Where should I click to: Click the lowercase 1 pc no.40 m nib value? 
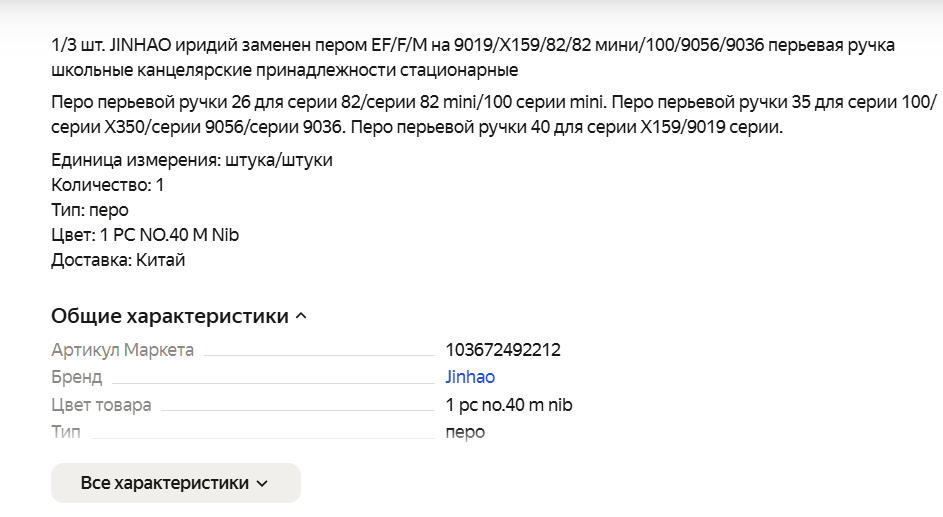[509, 405]
